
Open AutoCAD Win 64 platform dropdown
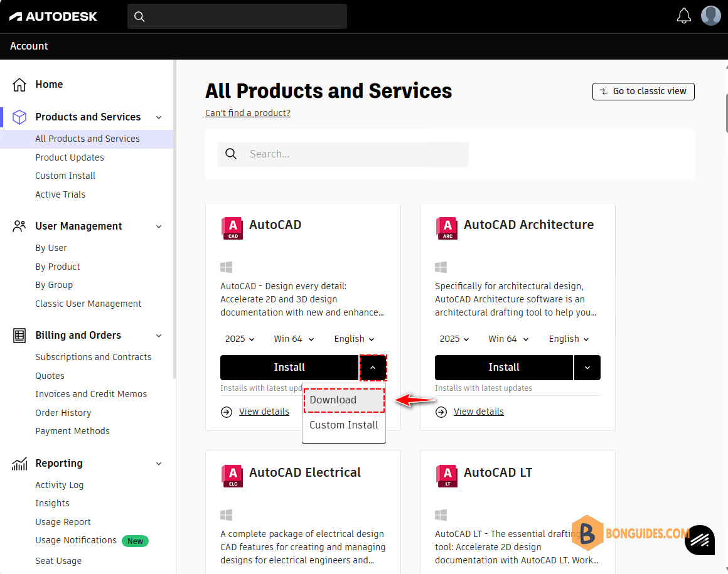294,339
